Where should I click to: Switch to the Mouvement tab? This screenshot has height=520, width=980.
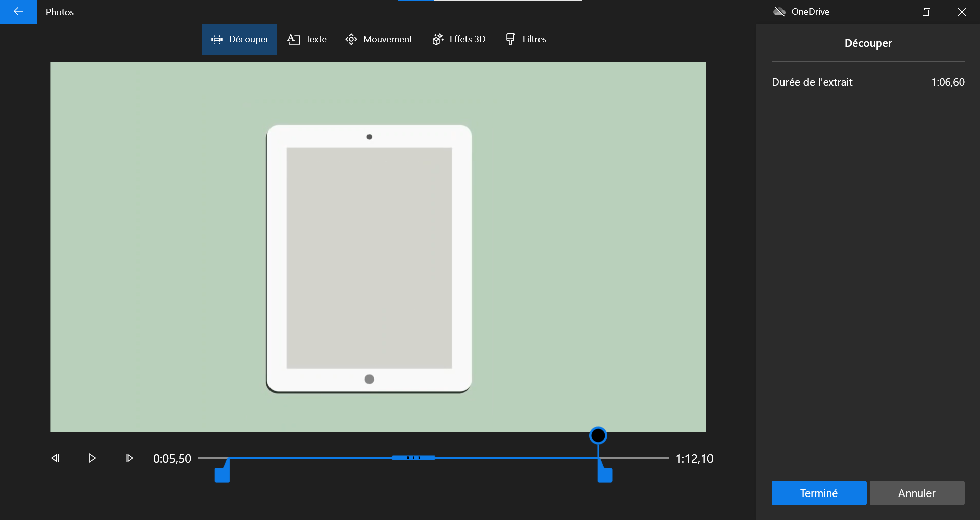(x=379, y=39)
